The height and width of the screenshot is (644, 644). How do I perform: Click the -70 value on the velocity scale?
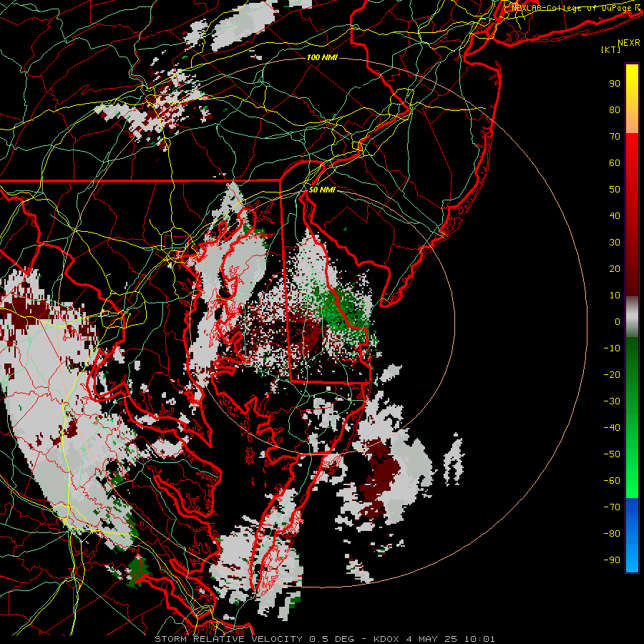coord(612,507)
